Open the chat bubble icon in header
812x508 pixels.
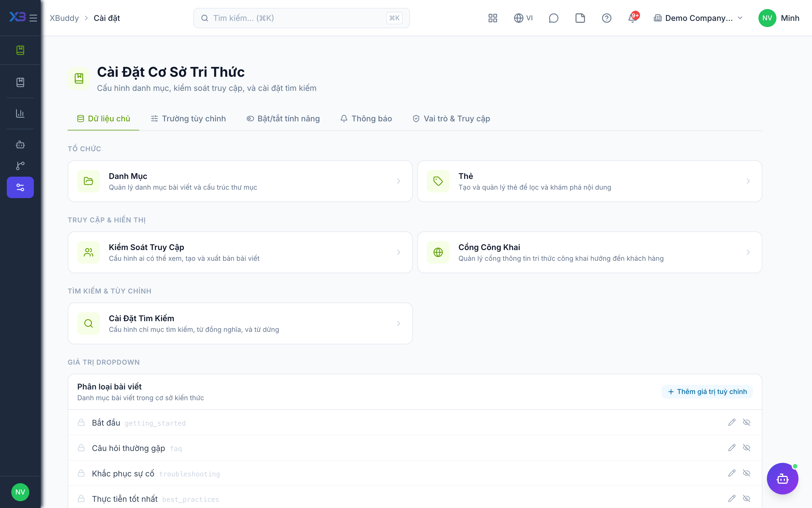coord(553,18)
